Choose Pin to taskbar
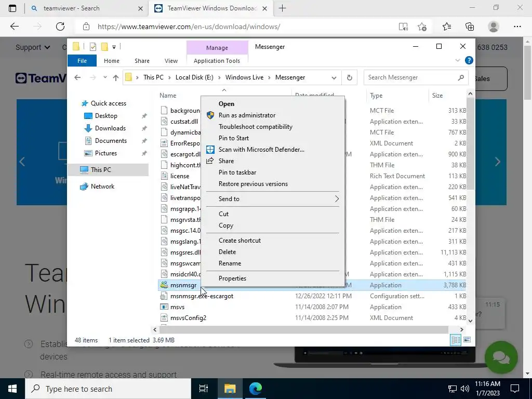This screenshot has height=399, width=532. [237, 172]
